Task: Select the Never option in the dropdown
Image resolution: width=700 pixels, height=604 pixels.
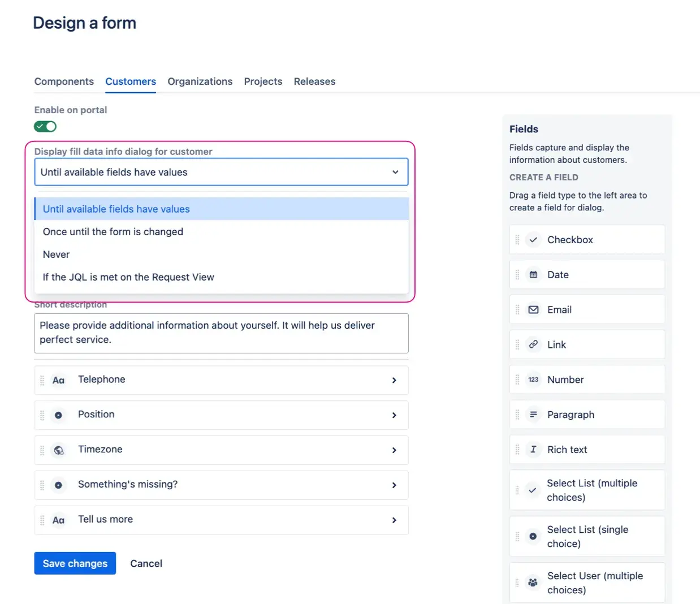Action: point(56,254)
